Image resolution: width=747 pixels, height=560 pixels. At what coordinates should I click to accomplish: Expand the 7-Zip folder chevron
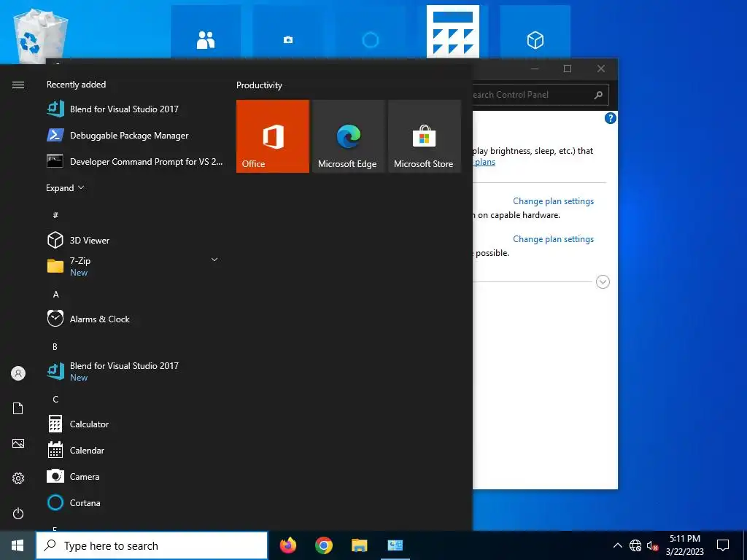[214, 260]
